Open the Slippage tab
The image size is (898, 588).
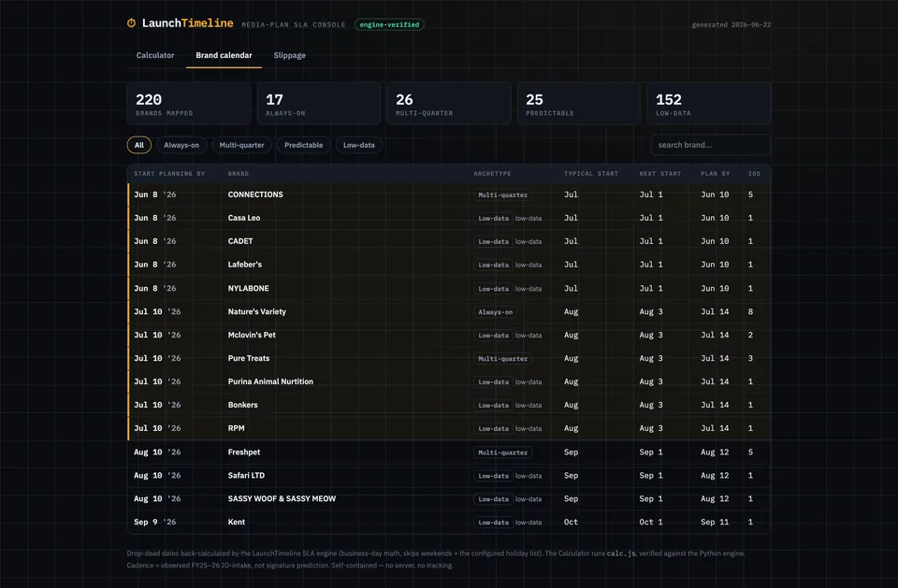290,55
